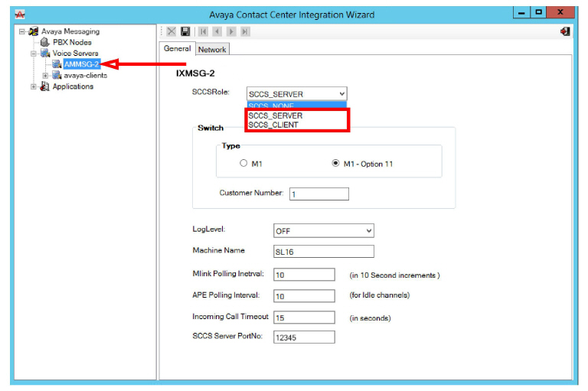Click the LogLevel label

(209, 229)
